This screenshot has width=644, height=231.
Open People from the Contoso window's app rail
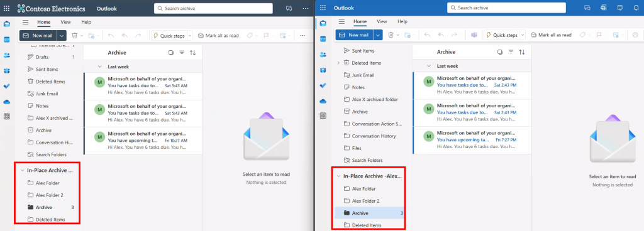tap(6, 55)
